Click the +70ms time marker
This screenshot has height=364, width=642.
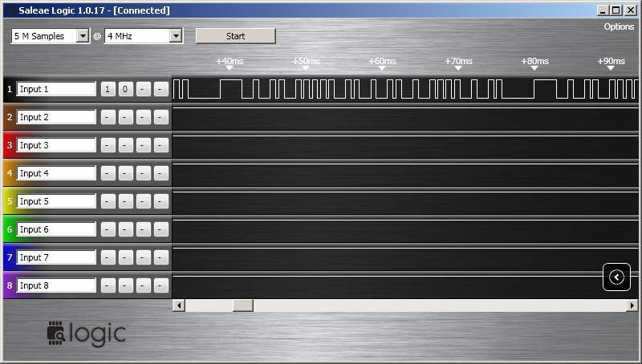[x=458, y=62]
